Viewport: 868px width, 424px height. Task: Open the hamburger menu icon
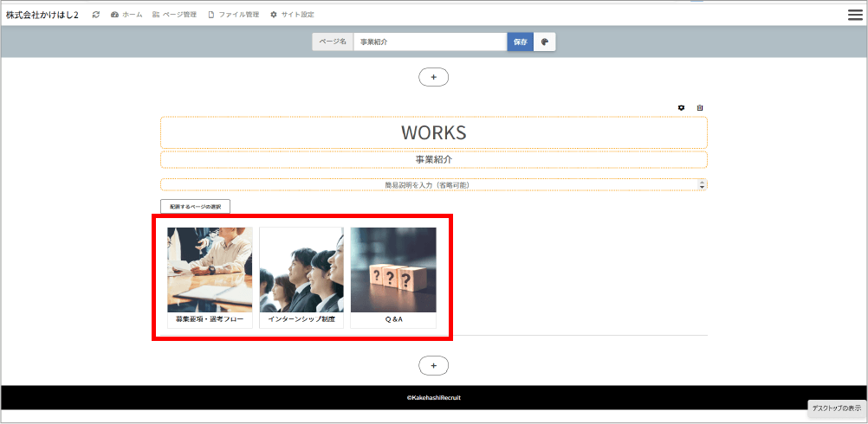pyautogui.click(x=855, y=15)
